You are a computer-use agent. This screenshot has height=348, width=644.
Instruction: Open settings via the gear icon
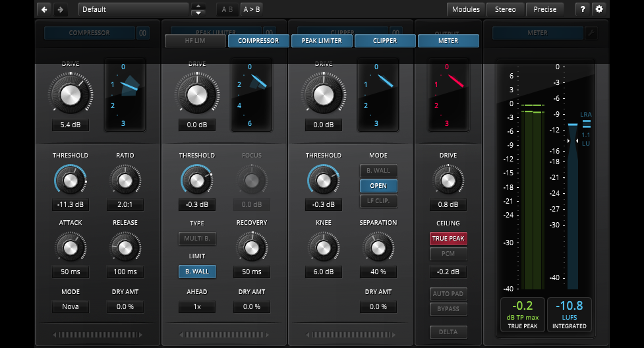[599, 9]
